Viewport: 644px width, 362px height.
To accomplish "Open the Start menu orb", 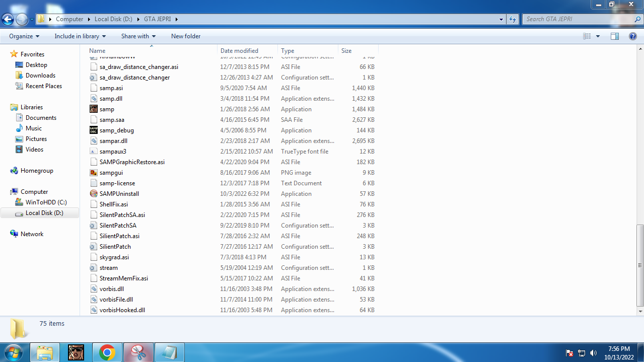I will click(x=13, y=352).
